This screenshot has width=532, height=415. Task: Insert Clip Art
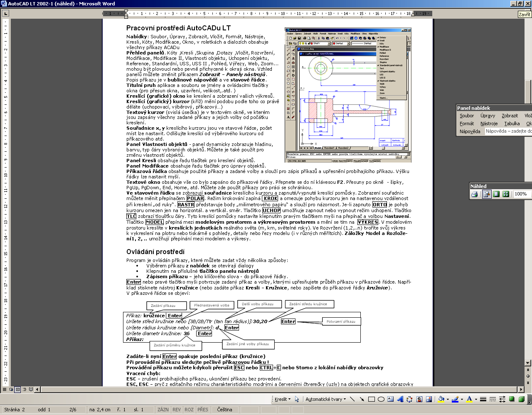click(x=419, y=399)
